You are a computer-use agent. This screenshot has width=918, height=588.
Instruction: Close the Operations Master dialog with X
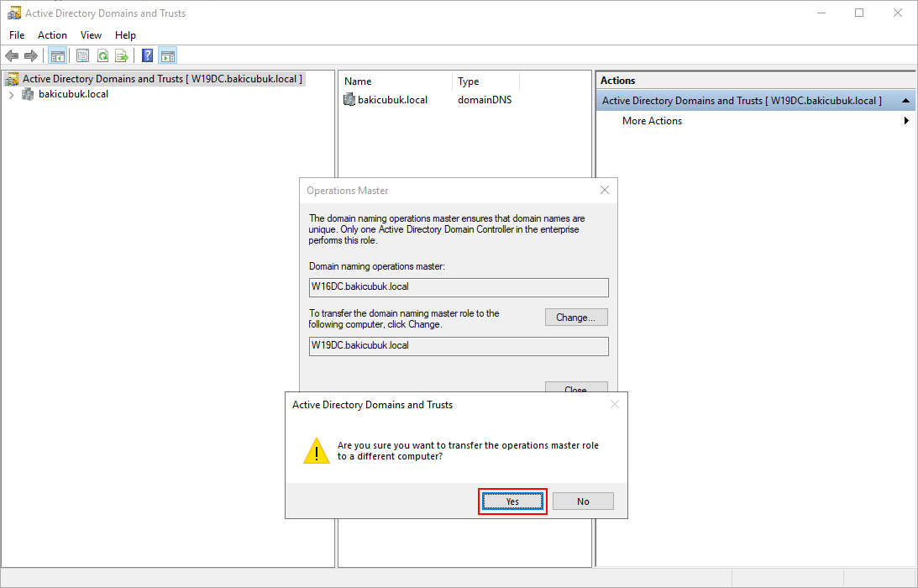coord(604,191)
